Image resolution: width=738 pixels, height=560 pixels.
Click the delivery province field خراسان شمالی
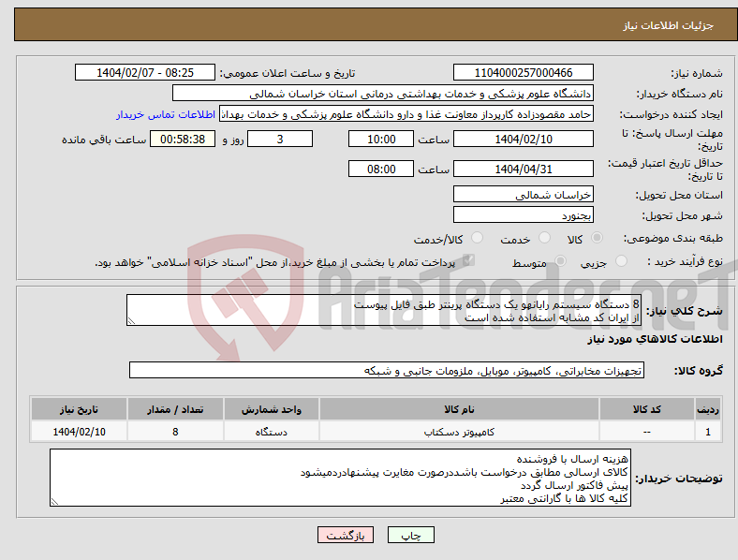tap(524, 195)
